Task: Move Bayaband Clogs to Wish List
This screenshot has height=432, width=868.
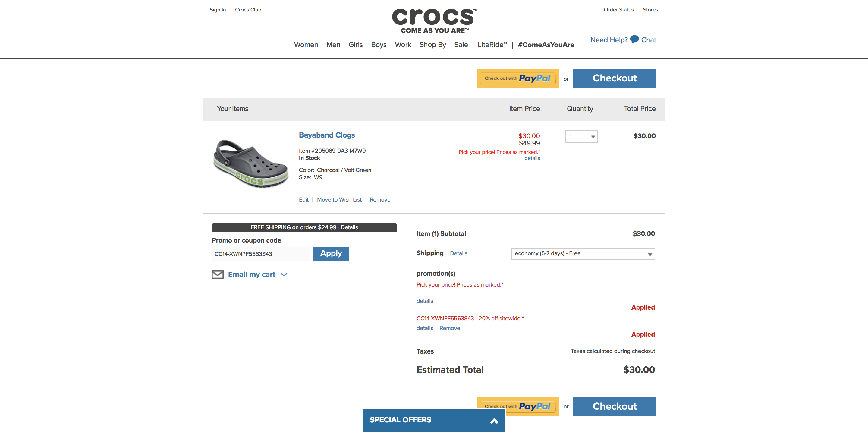Action: click(339, 199)
